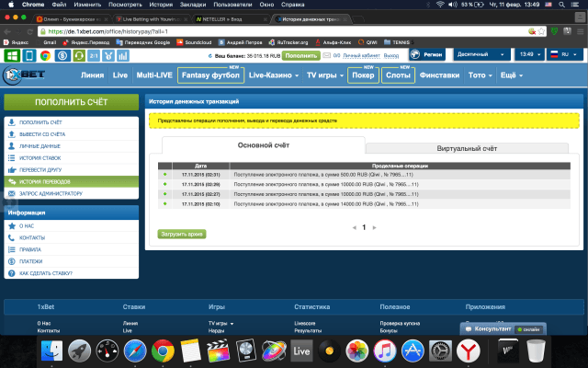Click the Windows app icon in site toolbar
588x368 pixels.
[x=12, y=55]
